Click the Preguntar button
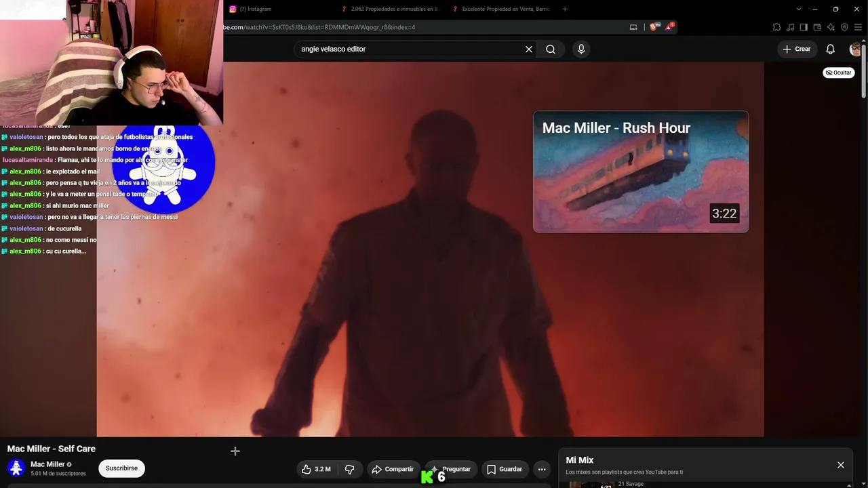This screenshot has width=868, height=488. click(x=450, y=469)
